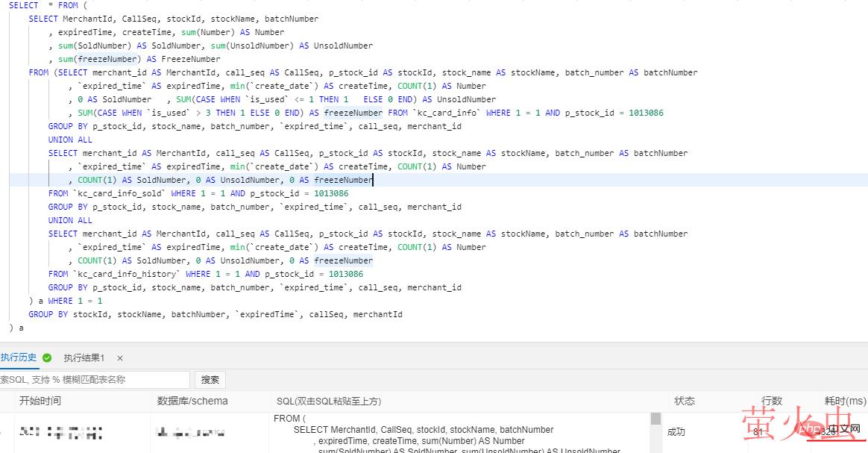Open the 执行结果1 tab
This screenshot has width=868, height=453.
[84, 358]
